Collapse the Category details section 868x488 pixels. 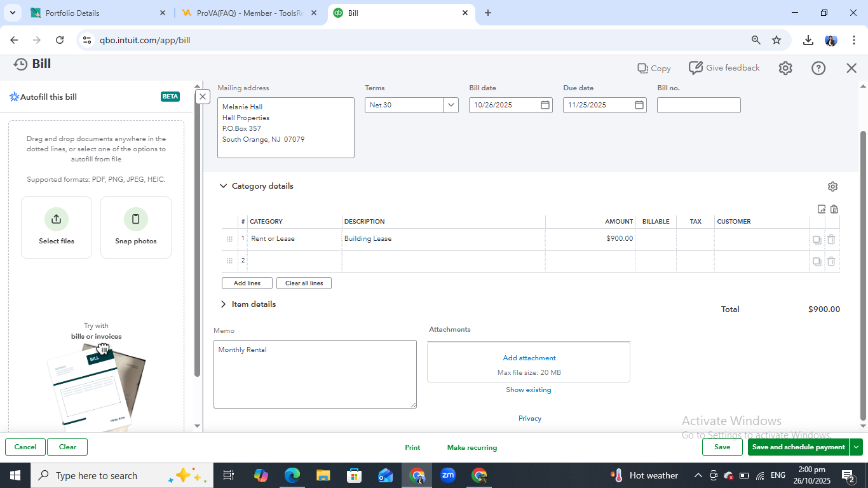click(x=223, y=186)
